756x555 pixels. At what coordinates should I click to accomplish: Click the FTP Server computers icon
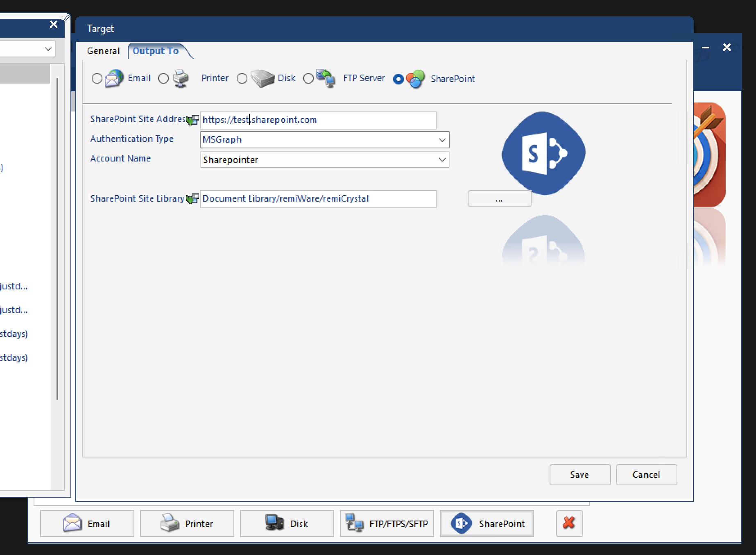[326, 78]
